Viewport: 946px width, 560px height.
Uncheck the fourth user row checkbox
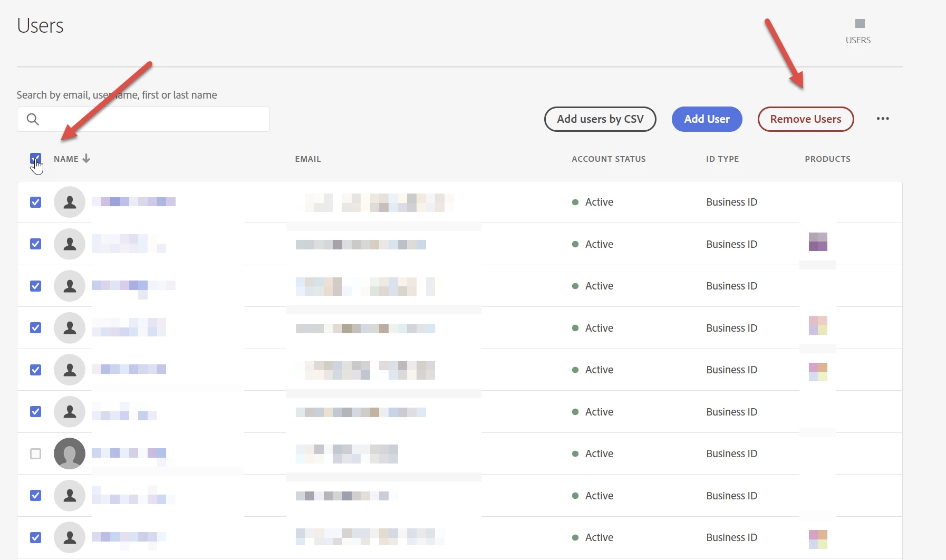click(x=35, y=327)
